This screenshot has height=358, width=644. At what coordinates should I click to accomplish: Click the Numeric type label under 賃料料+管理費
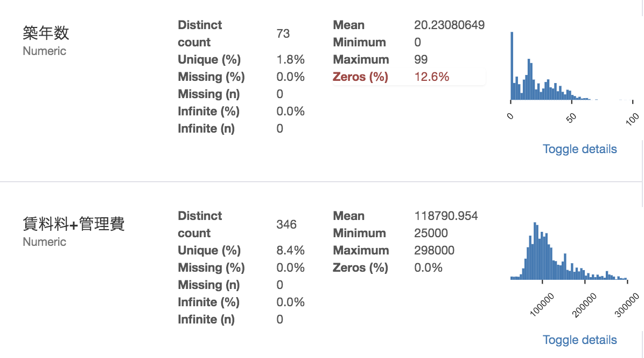(x=45, y=242)
